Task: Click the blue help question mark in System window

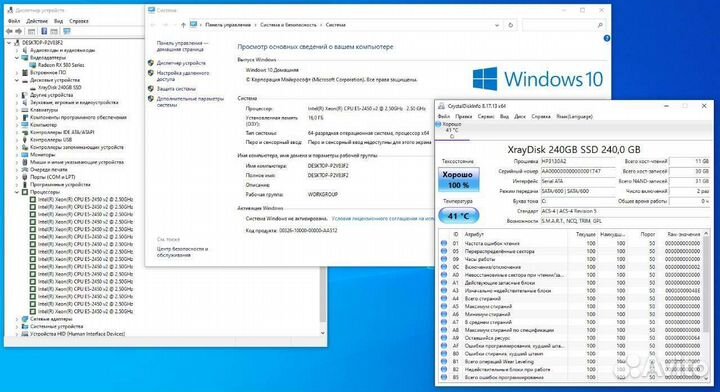Action: (607, 39)
